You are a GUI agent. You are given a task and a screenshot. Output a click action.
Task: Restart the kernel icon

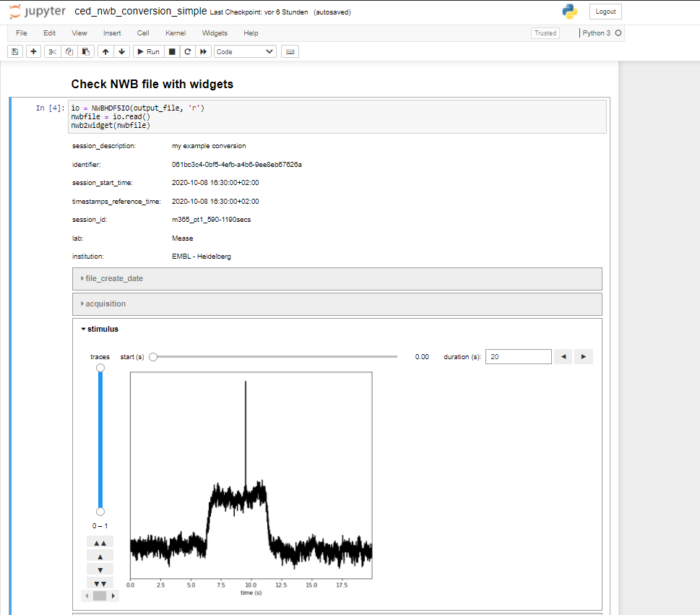pyautogui.click(x=188, y=52)
